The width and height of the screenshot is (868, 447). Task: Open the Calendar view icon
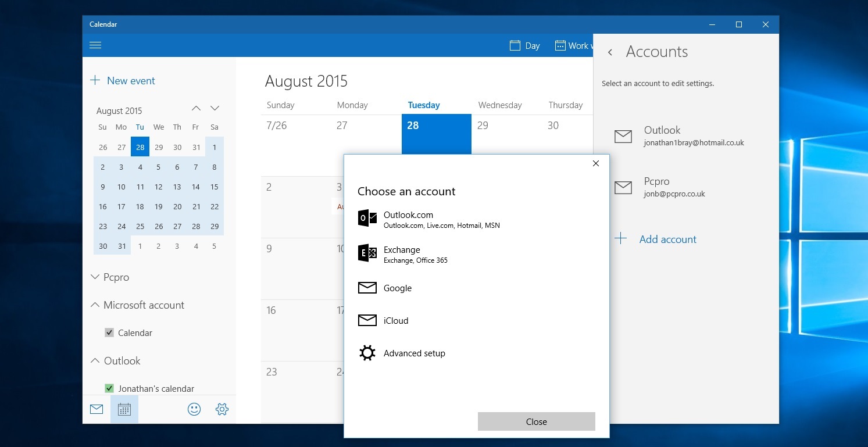pos(124,409)
